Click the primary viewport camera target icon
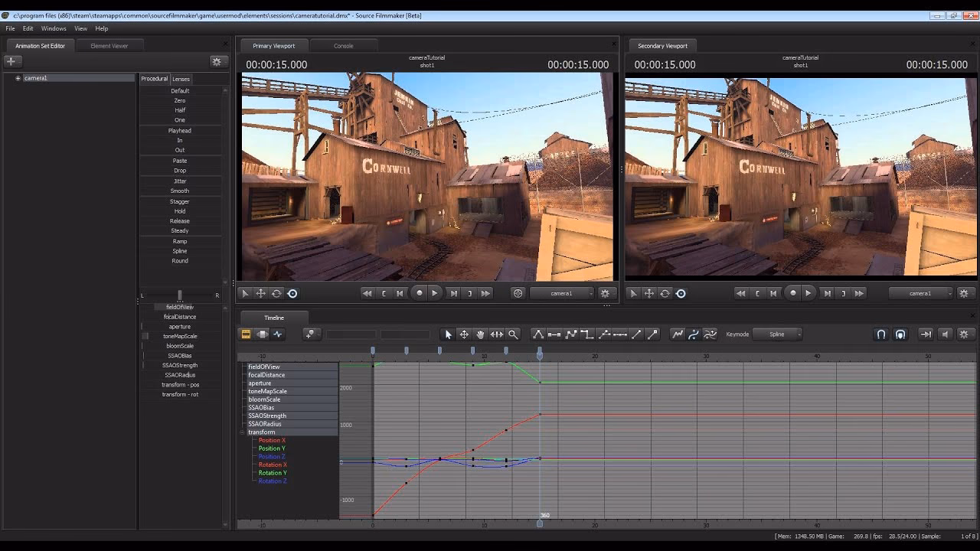This screenshot has width=980, height=551. (x=518, y=293)
